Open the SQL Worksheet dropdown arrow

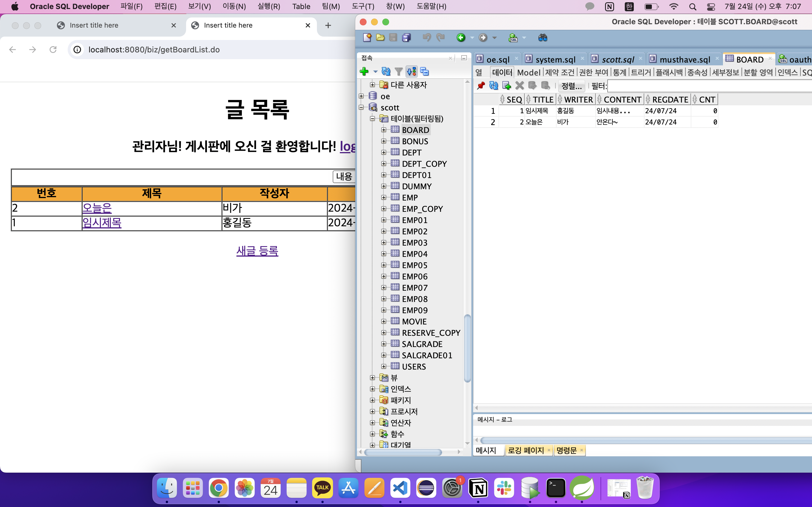(524, 37)
